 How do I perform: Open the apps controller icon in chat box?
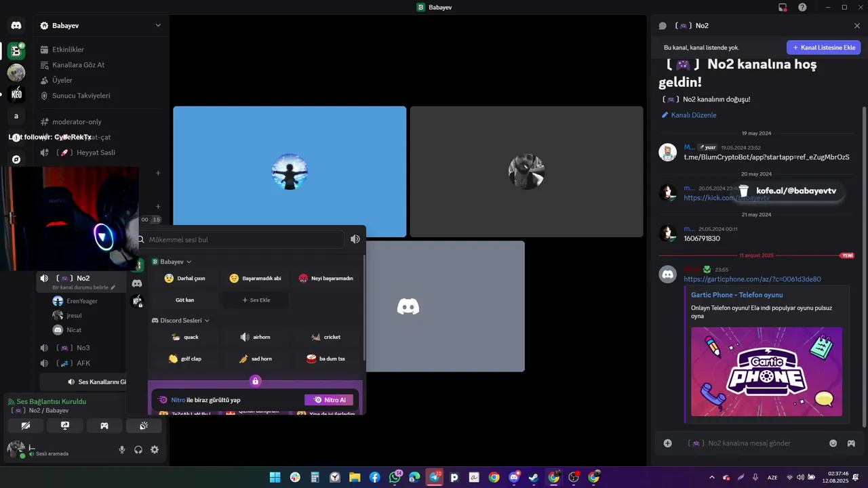[x=851, y=443]
